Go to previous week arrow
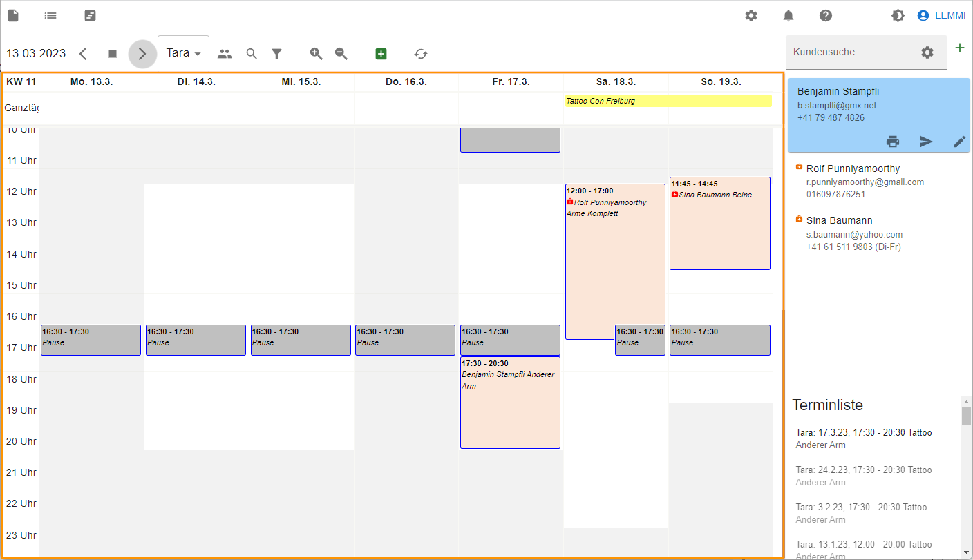The height and width of the screenshot is (560, 973). click(x=83, y=53)
